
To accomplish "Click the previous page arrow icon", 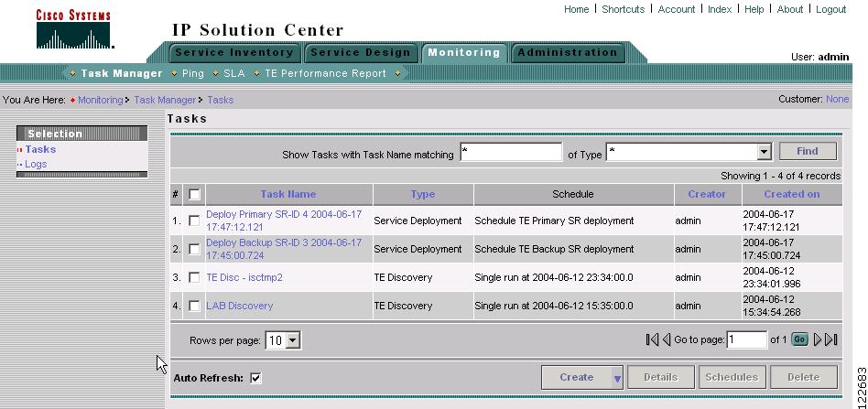I will coord(667,339).
